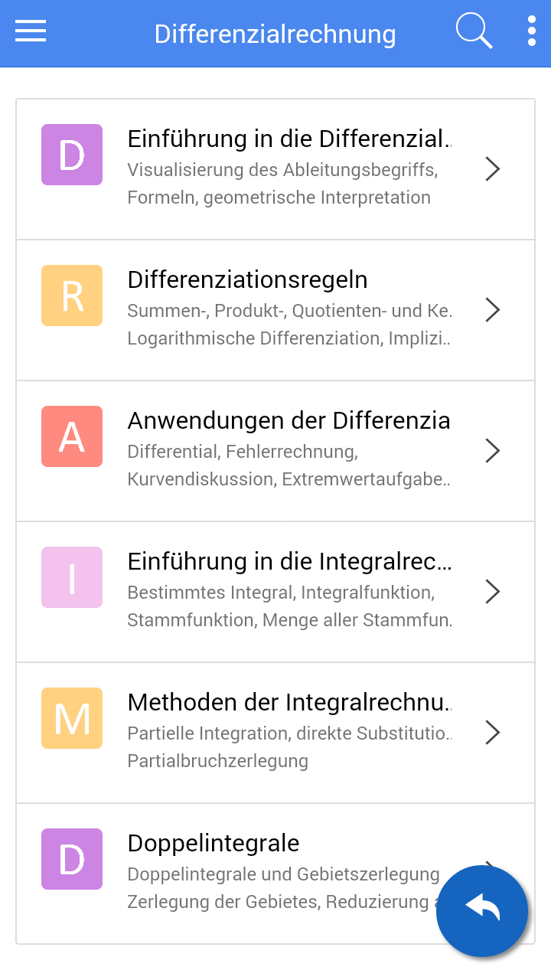551x980 pixels.
Task: Tap the search magnifier icon
Action: 474,32
